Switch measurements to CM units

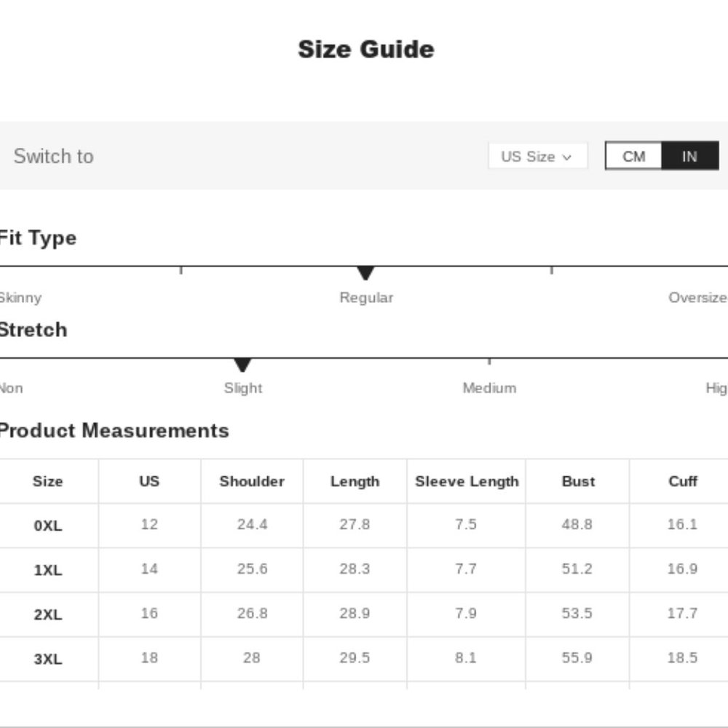point(633,157)
